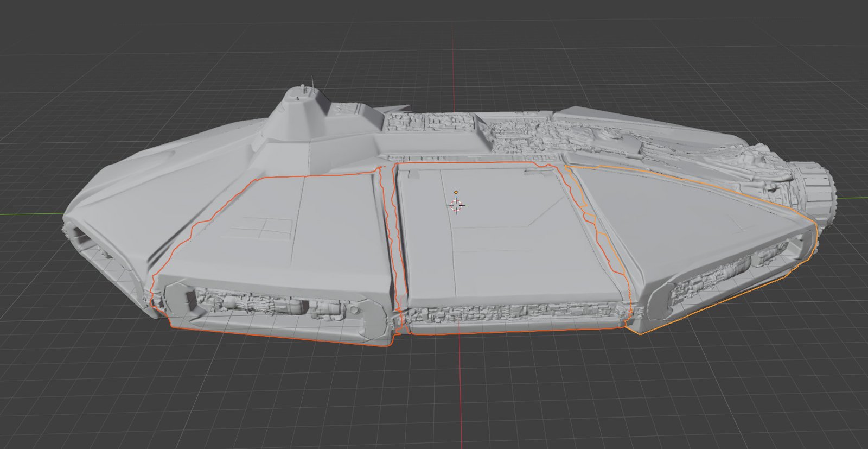Screen dimensions: 868x449
Task: Select the cylindrical engine at the ship's right end
Action: pyautogui.click(x=814, y=194)
